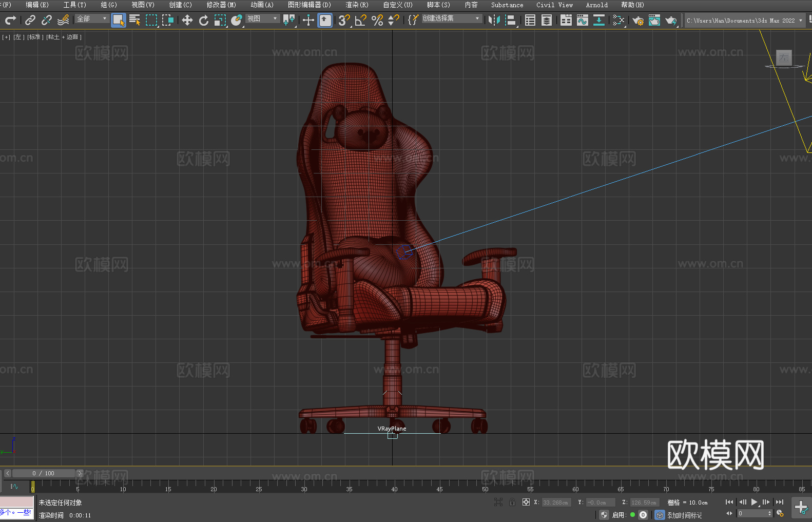Click the Mirror tool icon
This screenshot has height=522, width=812.
tap(494, 20)
